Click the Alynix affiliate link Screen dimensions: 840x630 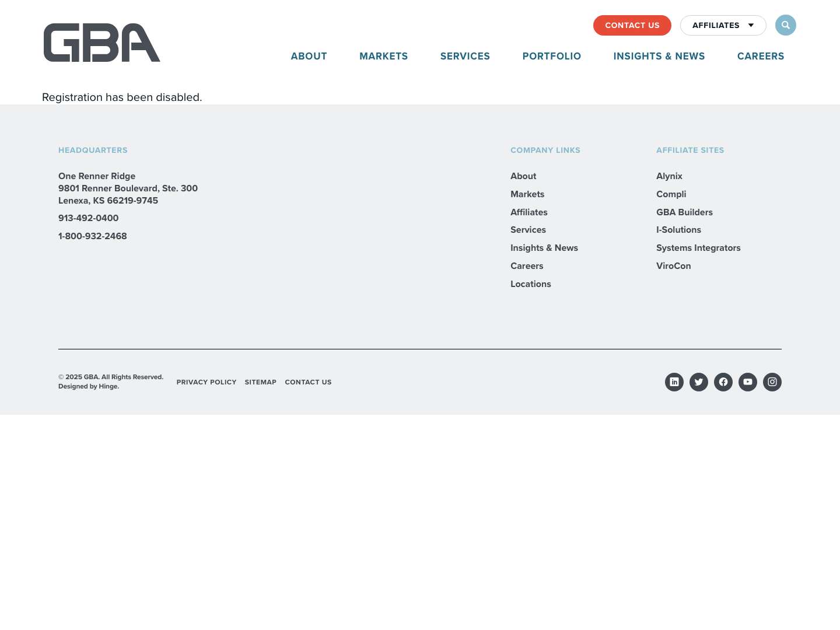point(669,176)
